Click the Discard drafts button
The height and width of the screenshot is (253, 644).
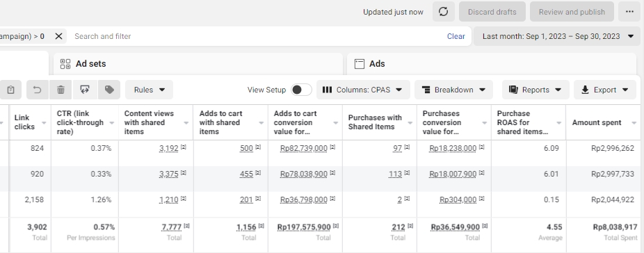click(492, 12)
